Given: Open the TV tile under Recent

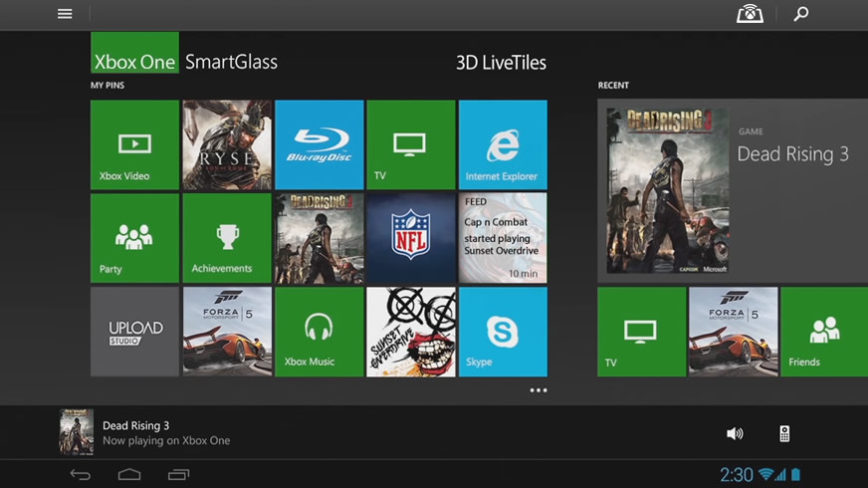Looking at the screenshot, I should [x=642, y=332].
